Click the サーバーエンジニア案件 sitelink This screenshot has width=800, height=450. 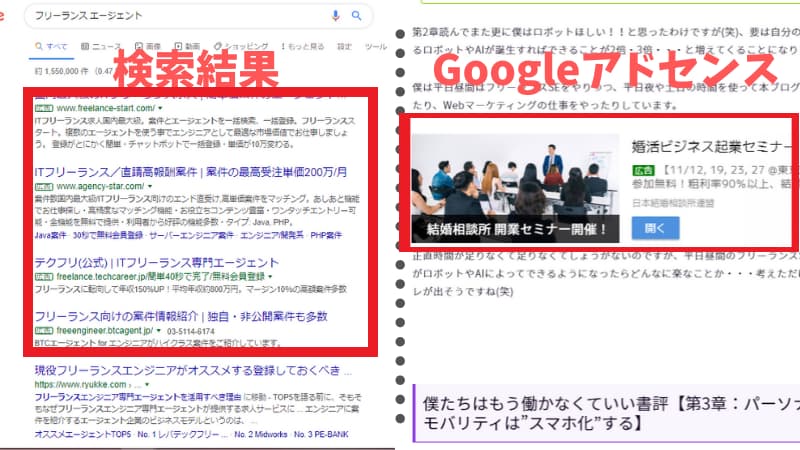click(191, 235)
